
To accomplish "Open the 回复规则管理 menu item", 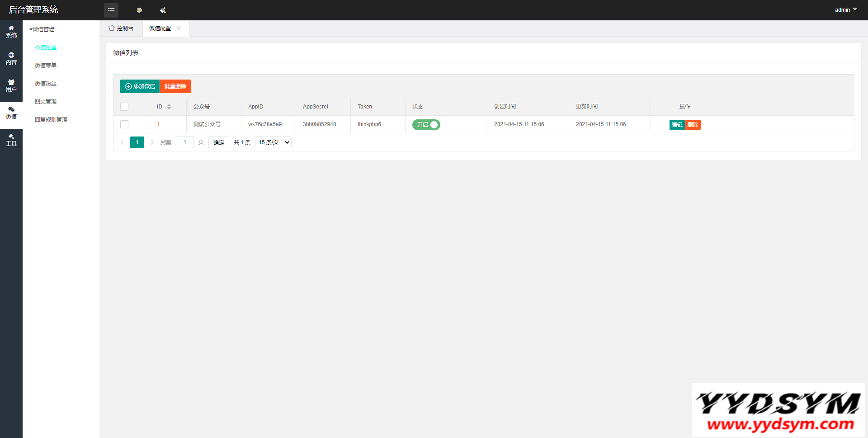I will [x=51, y=120].
